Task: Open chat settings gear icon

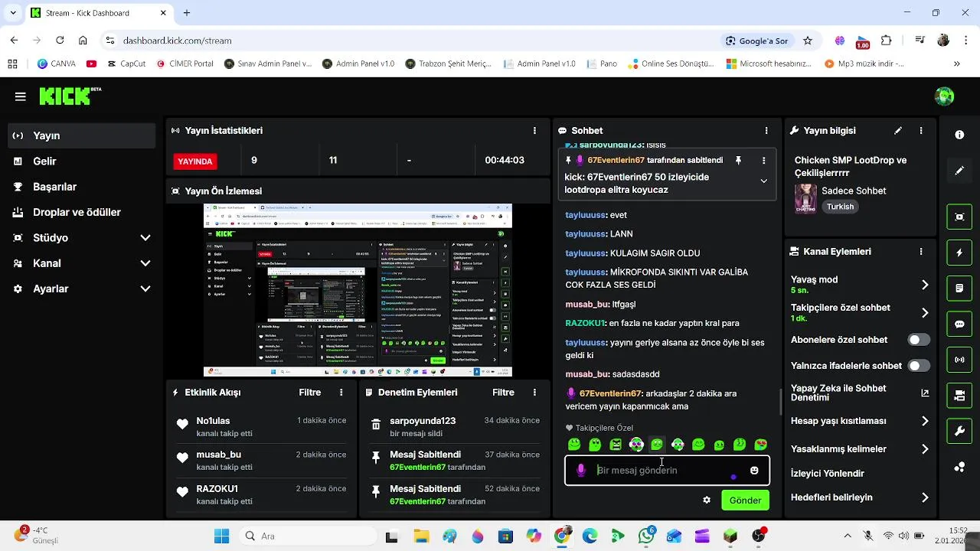Action: 707,500
